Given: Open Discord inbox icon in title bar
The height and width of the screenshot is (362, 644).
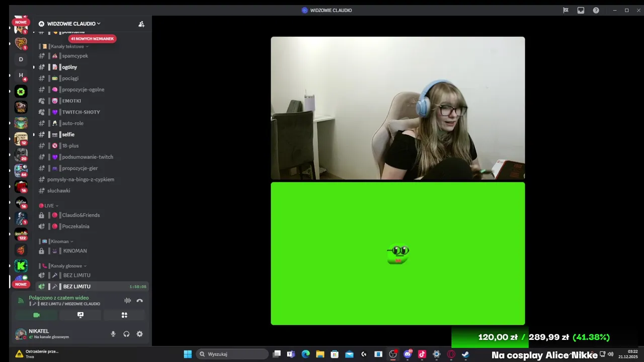Looking at the screenshot, I should tap(581, 10).
